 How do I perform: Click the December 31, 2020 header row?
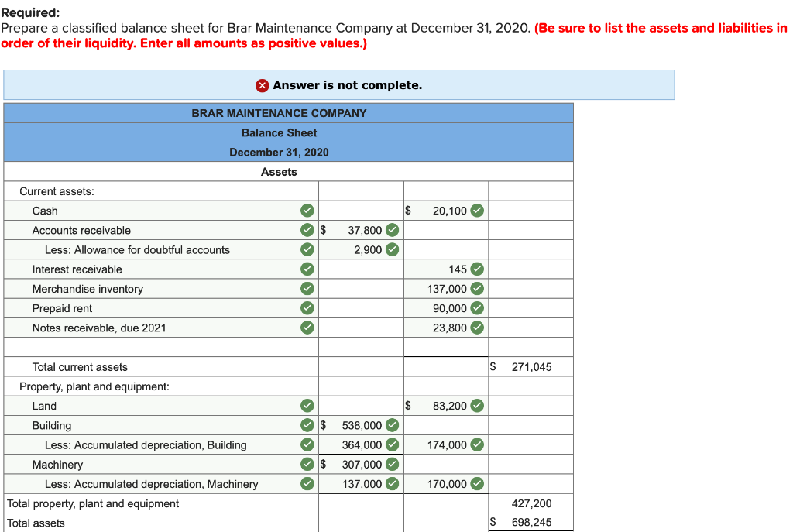[279, 152]
